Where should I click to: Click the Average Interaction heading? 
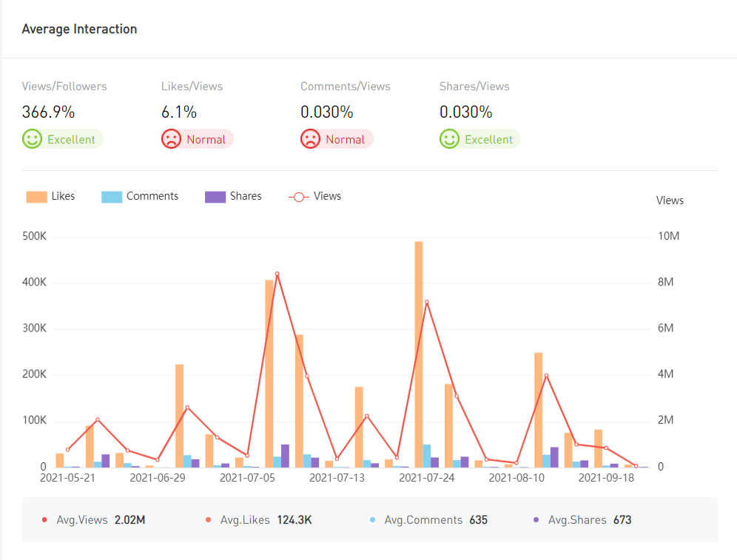79,30
